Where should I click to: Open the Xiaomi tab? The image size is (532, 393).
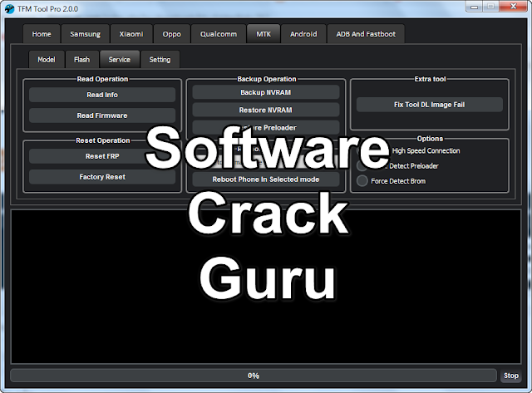[131, 34]
